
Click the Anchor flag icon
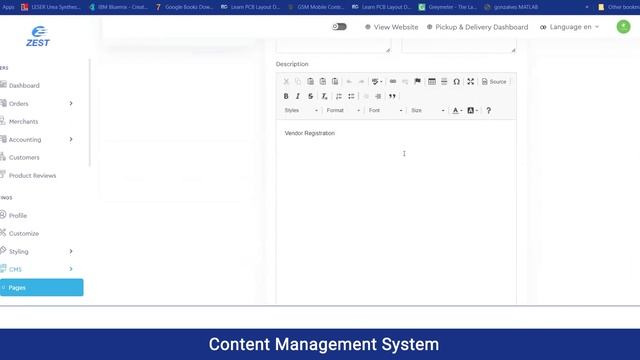[417, 82]
